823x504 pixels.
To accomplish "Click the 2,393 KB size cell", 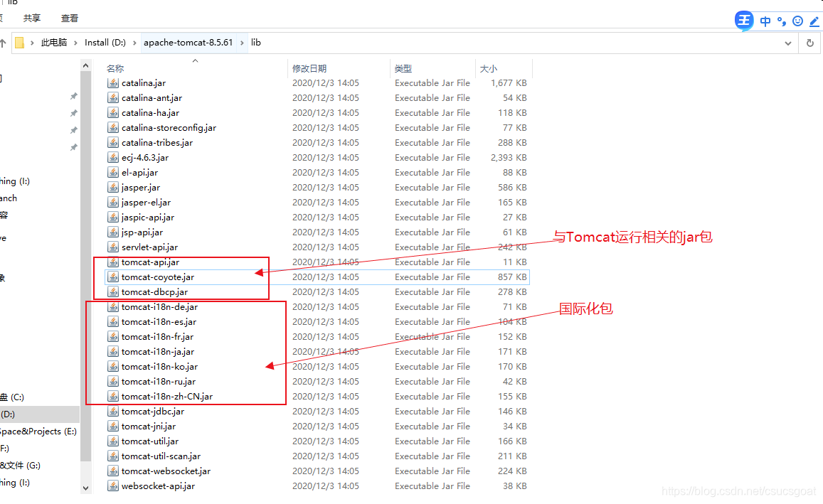I will [509, 157].
